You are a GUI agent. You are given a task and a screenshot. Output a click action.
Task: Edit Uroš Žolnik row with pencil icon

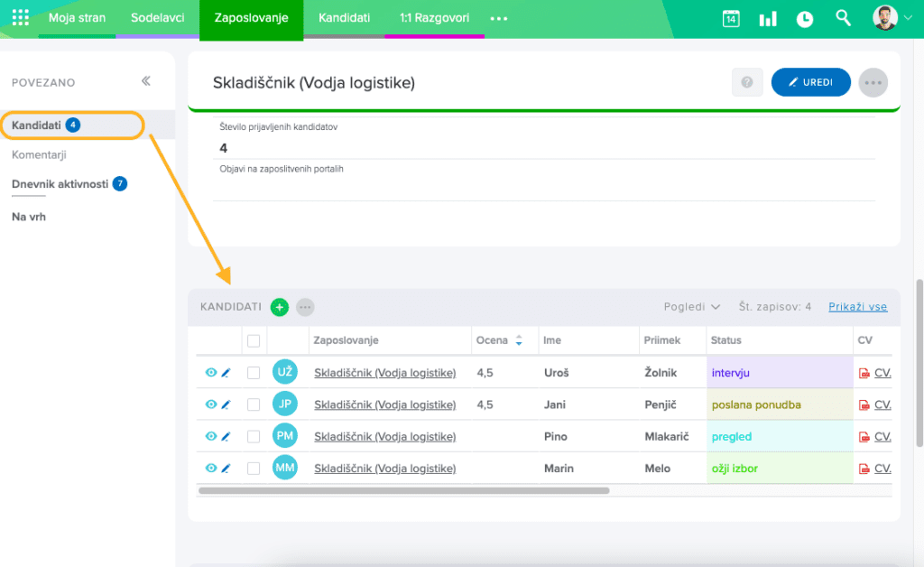pyautogui.click(x=226, y=373)
